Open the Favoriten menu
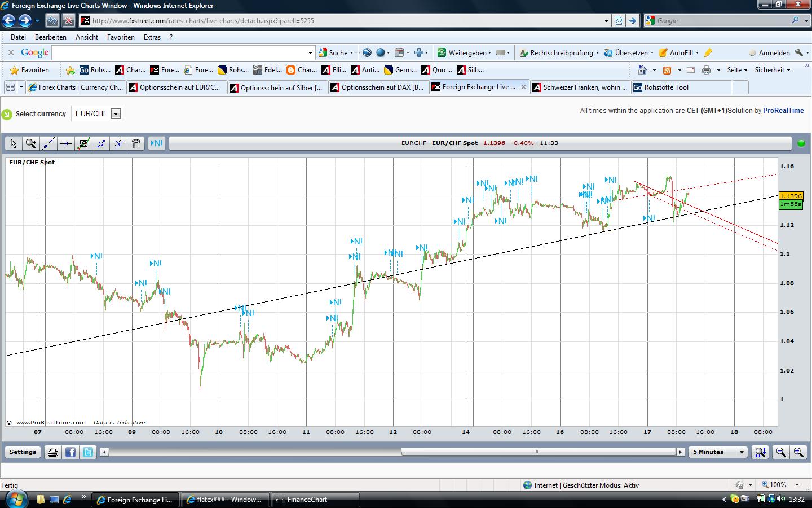Screen dimensions: 812x508 coord(121,37)
